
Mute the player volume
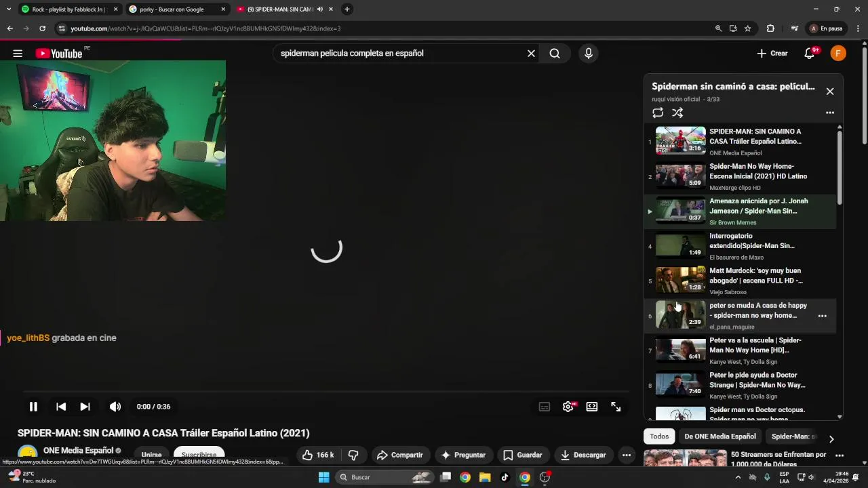coord(115,407)
